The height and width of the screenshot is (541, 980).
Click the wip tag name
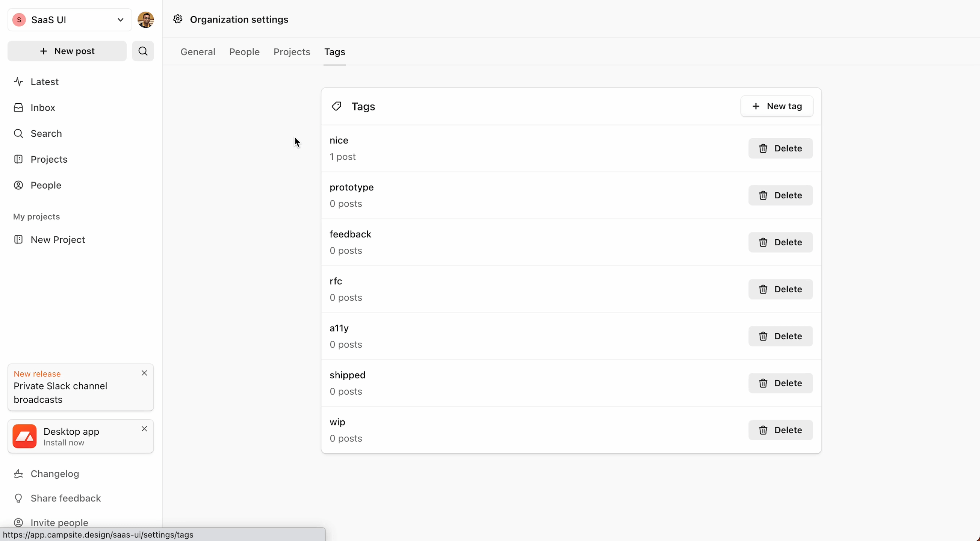337,422
